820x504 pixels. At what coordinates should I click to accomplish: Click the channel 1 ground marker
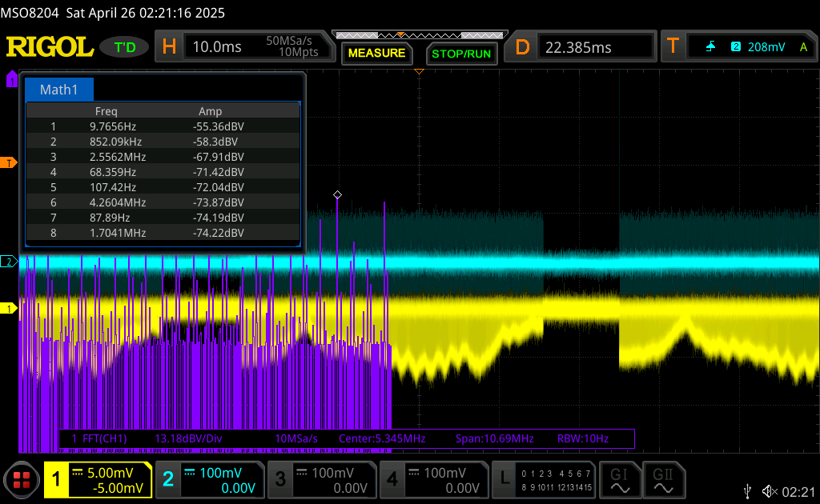click(x=10, y=309)
